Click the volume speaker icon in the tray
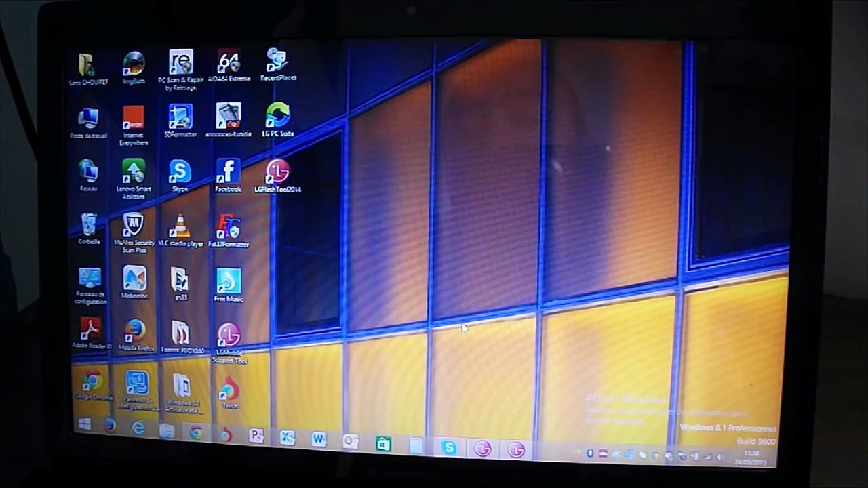This screenshot has width=868, height=488. (x=722, y=457)
